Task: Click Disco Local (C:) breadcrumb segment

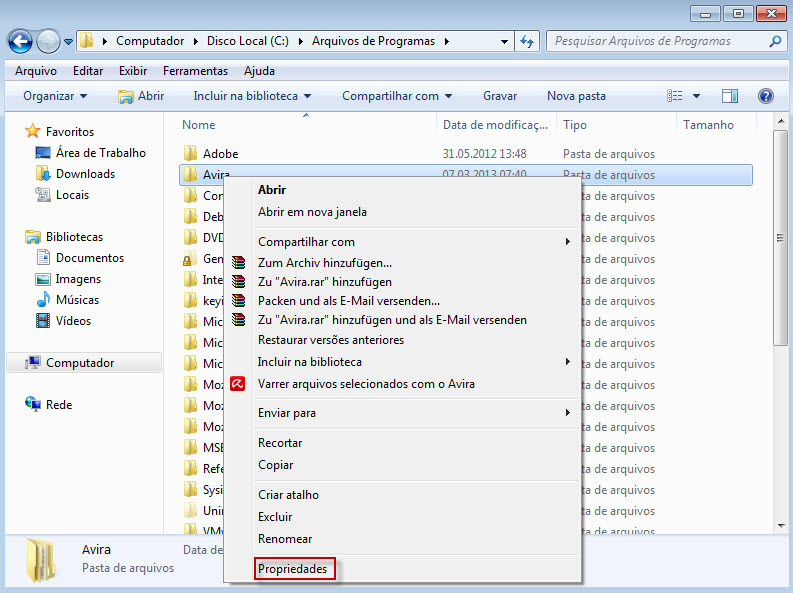Action: [x=248, y=41]
